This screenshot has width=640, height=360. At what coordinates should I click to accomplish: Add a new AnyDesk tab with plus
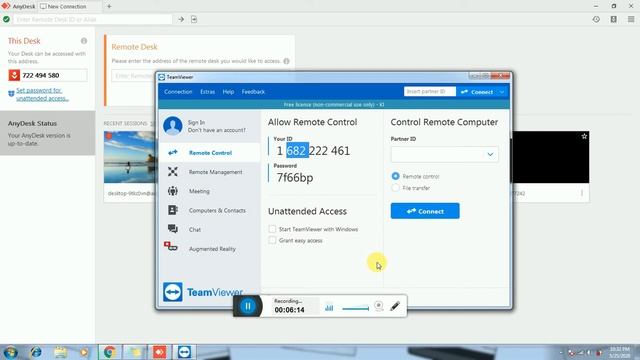pos(109,6)
